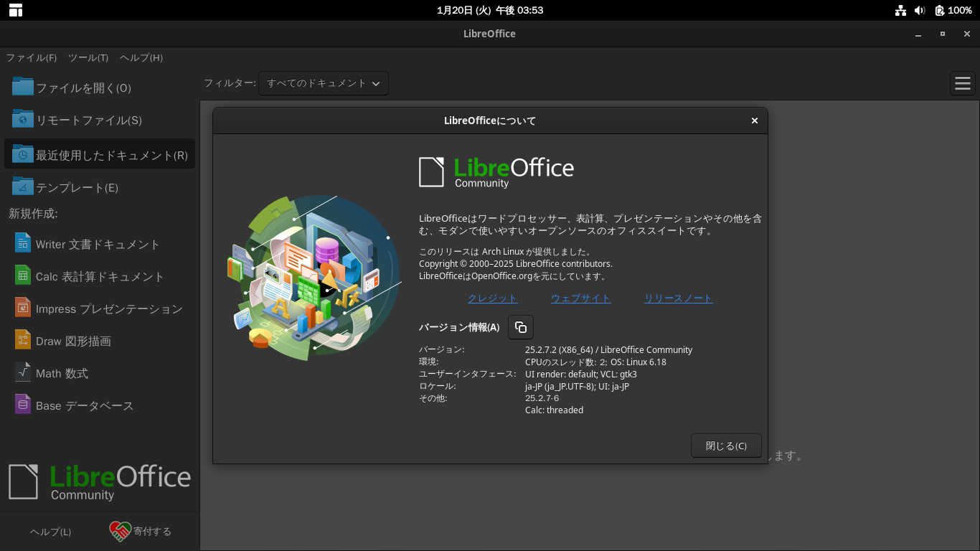This screenshot has height=551, width=980.
Task: Copy version info with the copy icon
Action: [521, 327]
